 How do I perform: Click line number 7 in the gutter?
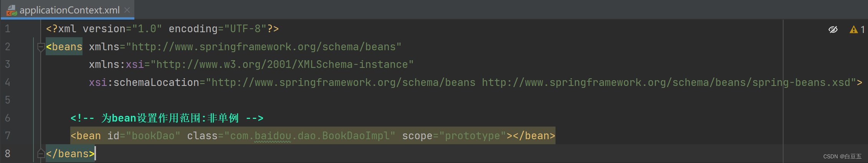[x=8, y=136]
